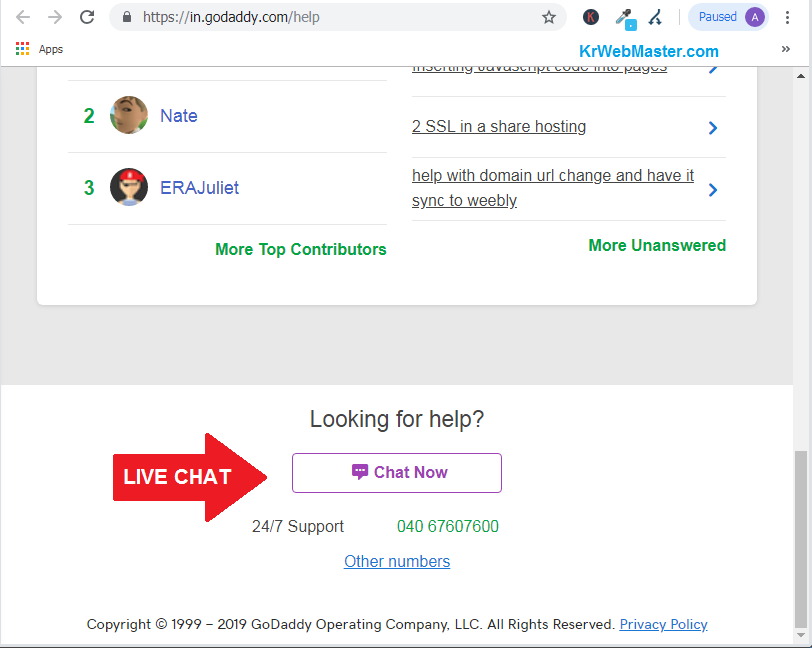Click the dark round K extension icon

(591, 17)
